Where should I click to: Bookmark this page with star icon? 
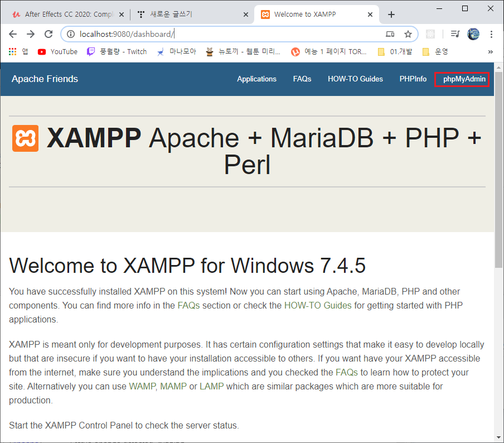pyautogui.click(x=408, y=34)
